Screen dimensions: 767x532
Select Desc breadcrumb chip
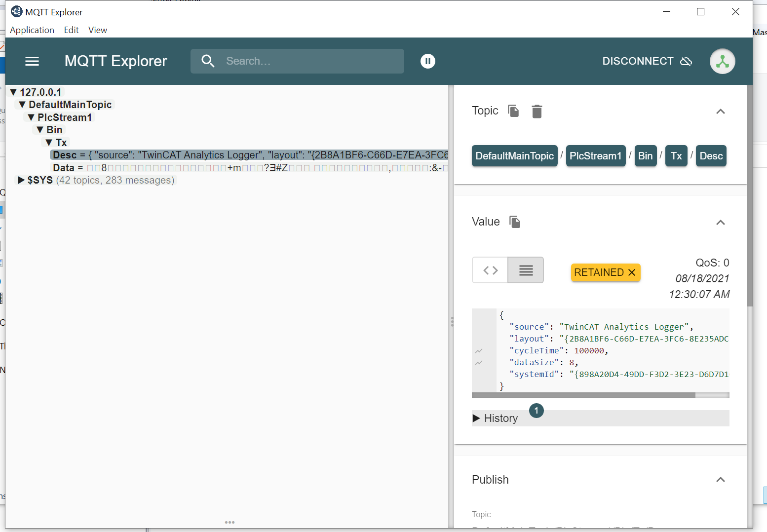(x=711, y=156)
